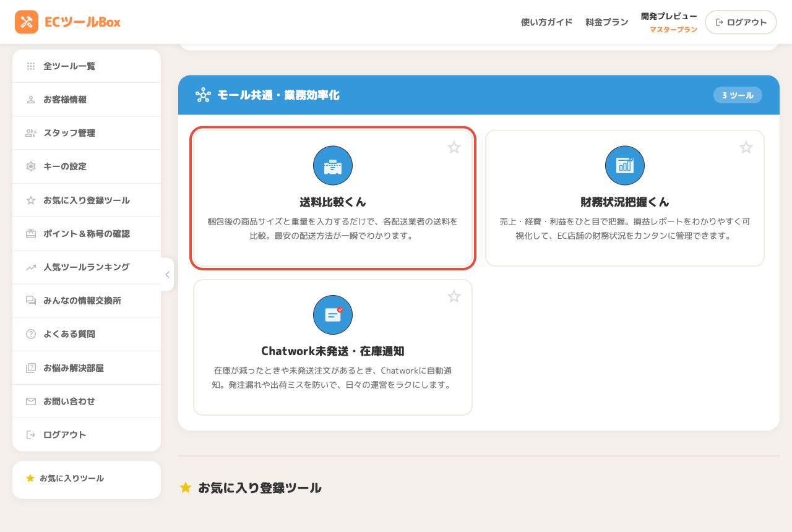The image size is (792, 532).
Task: Click the 3 ツール count badge
Action: (x=738, y=95)
